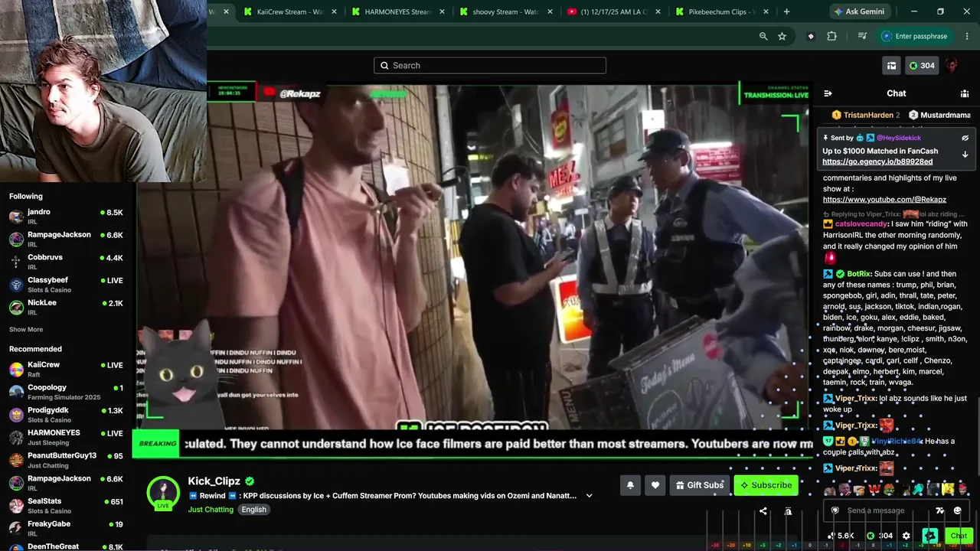This screenshot has height=551, width=980.
Task: Open the Kick_Clipz channel name link
Action: click(214, 481)
